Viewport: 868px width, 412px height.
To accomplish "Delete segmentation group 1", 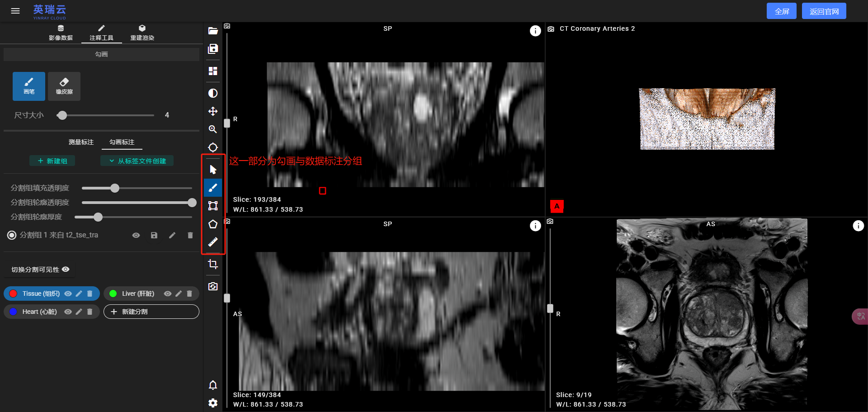I will 190,235.
